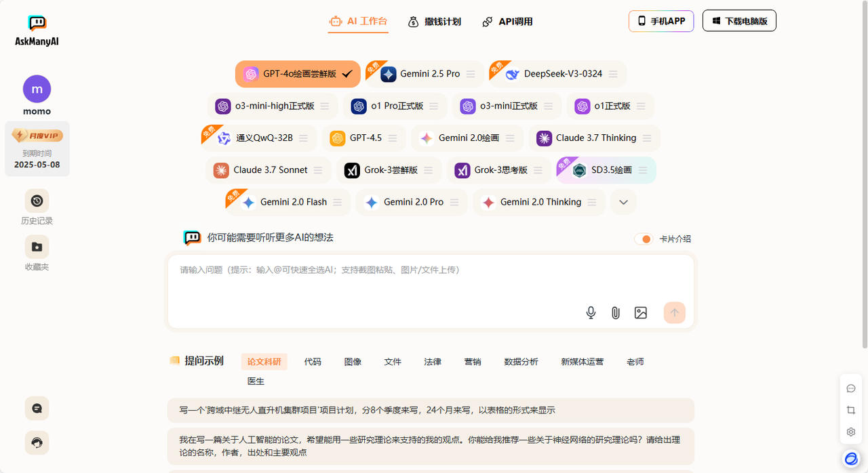Viewport: 868px width, 473px height.
Task: Open the 撒钱计划 tab
Action: [x=434, y=22]
